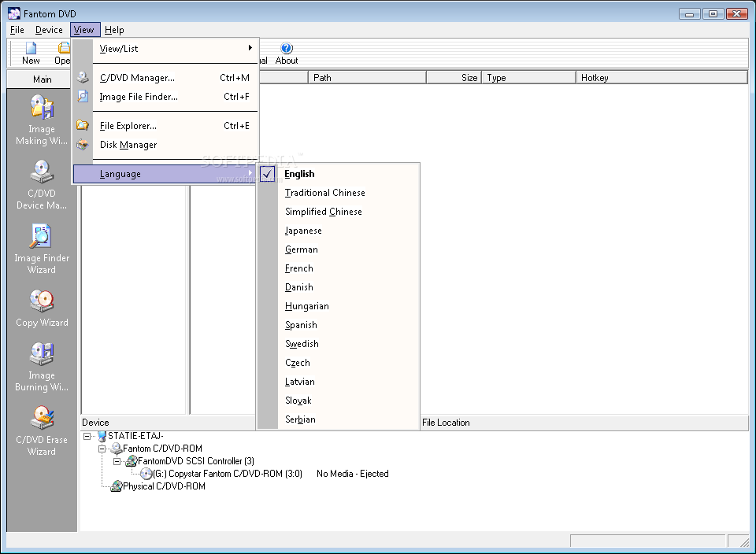
Task: Collapse the Fantom C/DVD-ROM tree node
Action: pyautogui.click(x=102, y=449)
